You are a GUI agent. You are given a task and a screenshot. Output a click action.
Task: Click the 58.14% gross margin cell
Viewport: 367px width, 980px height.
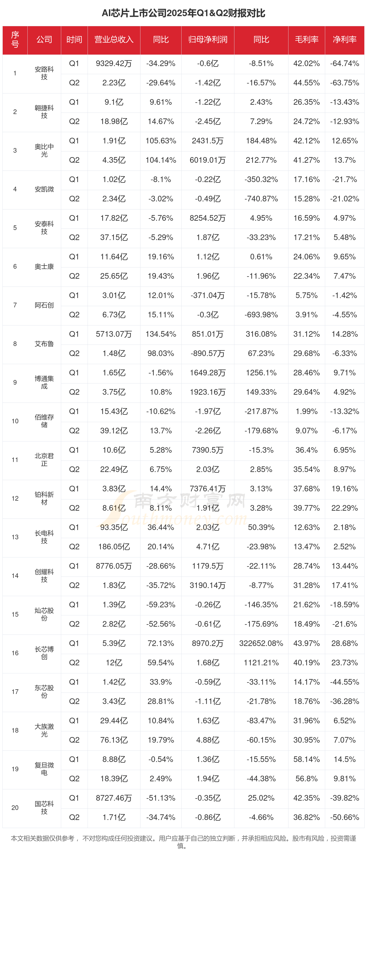(x=307, y=759)
